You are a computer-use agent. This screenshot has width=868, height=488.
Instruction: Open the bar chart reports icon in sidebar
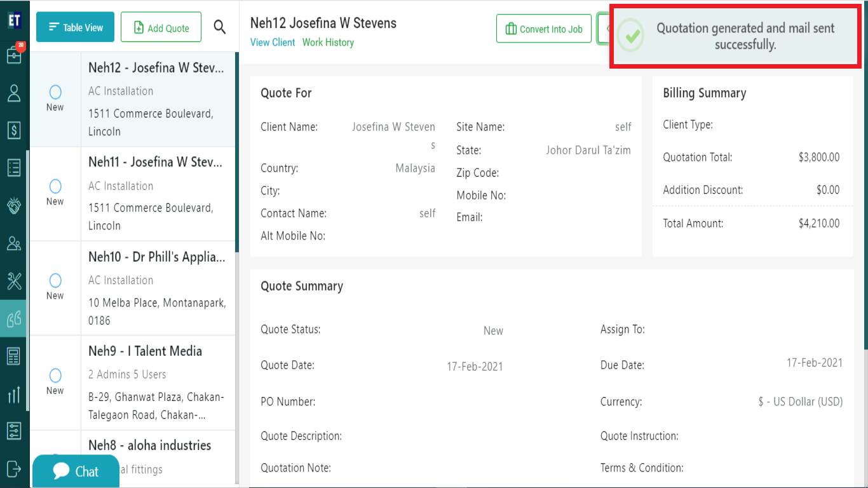(x=14, y=395)
